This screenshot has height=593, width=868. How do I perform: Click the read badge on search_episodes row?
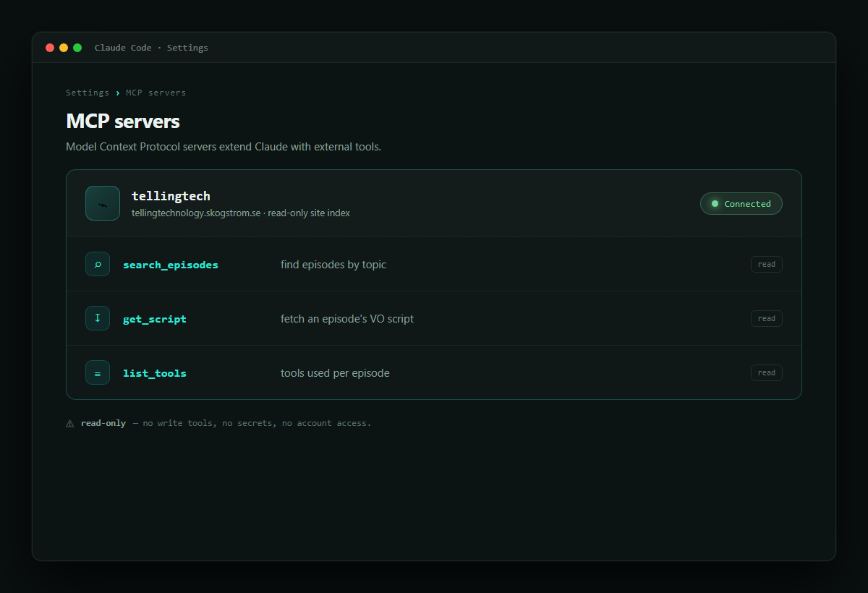point(766,264)
